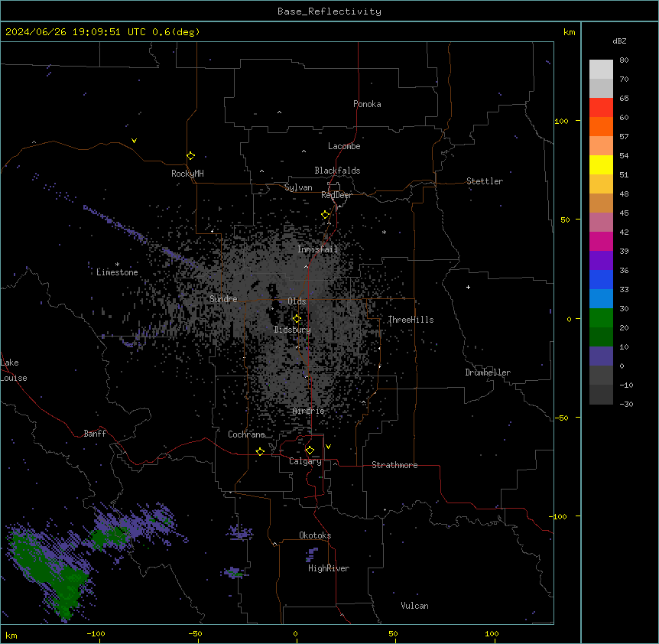Click the Olds label
The height and width of the screenshot is (644, 659).
click(297, 301)
